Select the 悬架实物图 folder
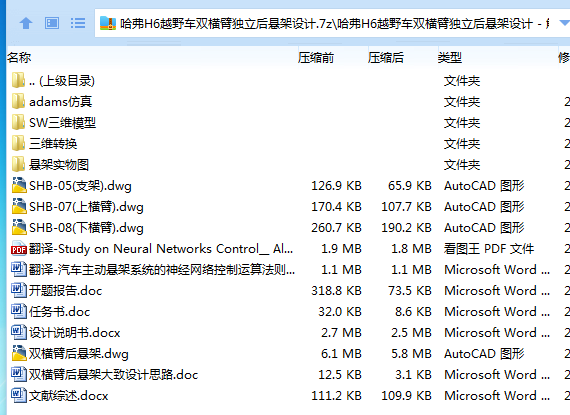This screenshot has width=570, height=415. tap(59, 165)
